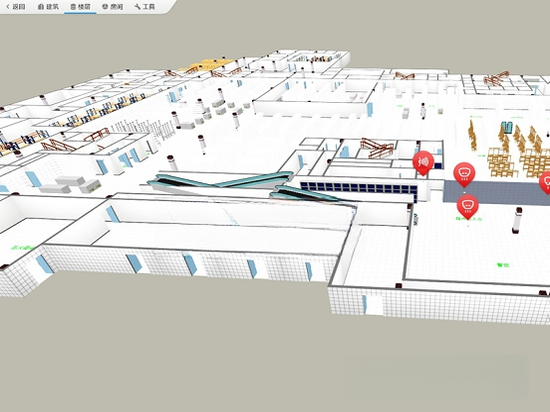Click the gray tiled floor strip
550x412 pixels.
(495, 192)
